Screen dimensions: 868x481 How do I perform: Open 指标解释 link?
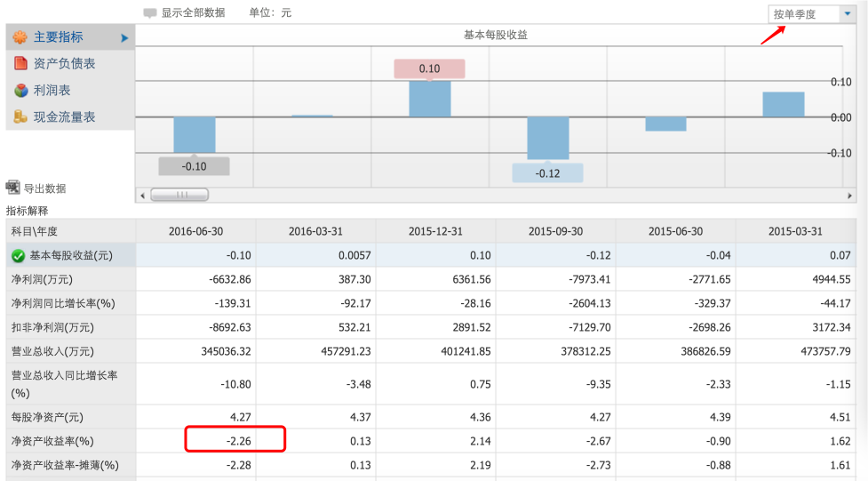[x=28, y=211]
